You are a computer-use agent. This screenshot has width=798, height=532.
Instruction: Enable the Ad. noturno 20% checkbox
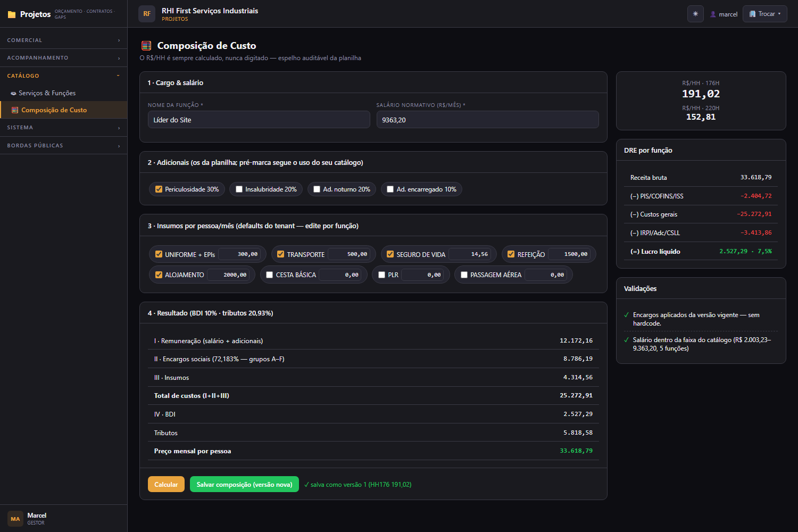[317, 189]
